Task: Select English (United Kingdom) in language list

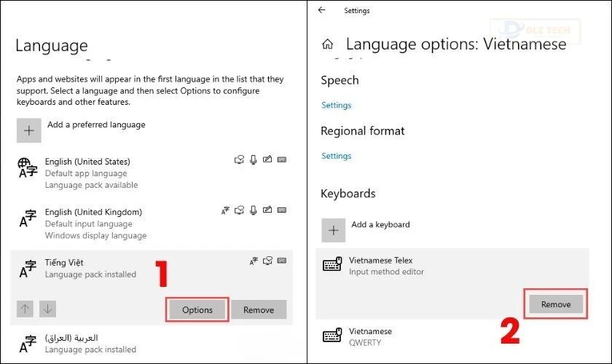Action: click(93, 212)
